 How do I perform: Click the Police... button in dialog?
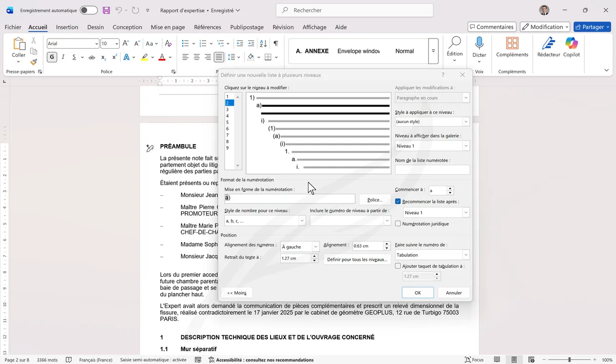pyautogui.click(x=375, y=199)
